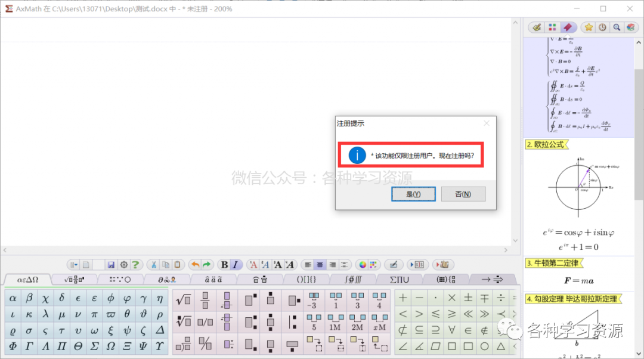Insert the Greek letter pi π

click(94, 315)
